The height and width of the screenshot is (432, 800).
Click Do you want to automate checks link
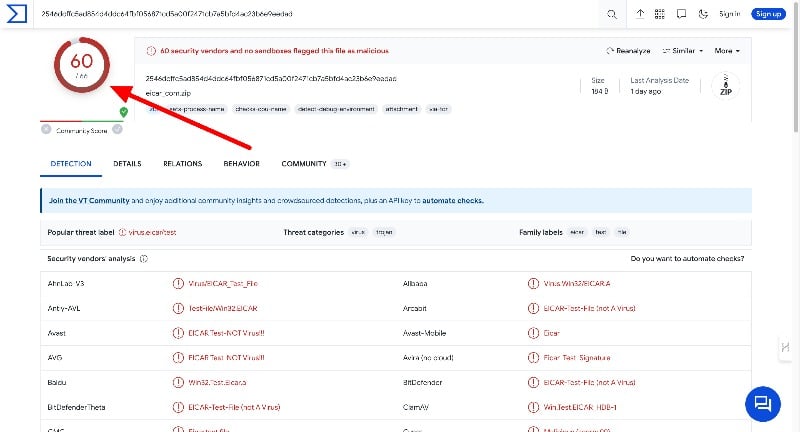pyautogui.click(x=687, y=259)
